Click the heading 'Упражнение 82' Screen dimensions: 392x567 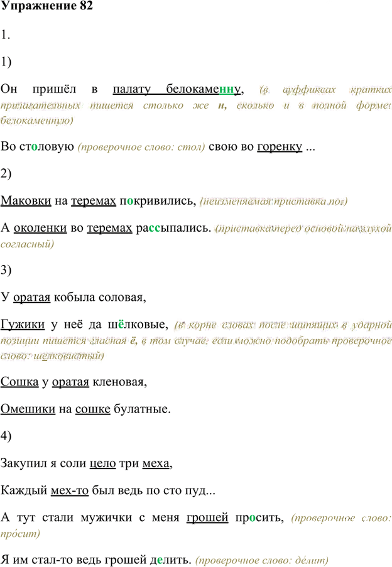click(46, 6)
